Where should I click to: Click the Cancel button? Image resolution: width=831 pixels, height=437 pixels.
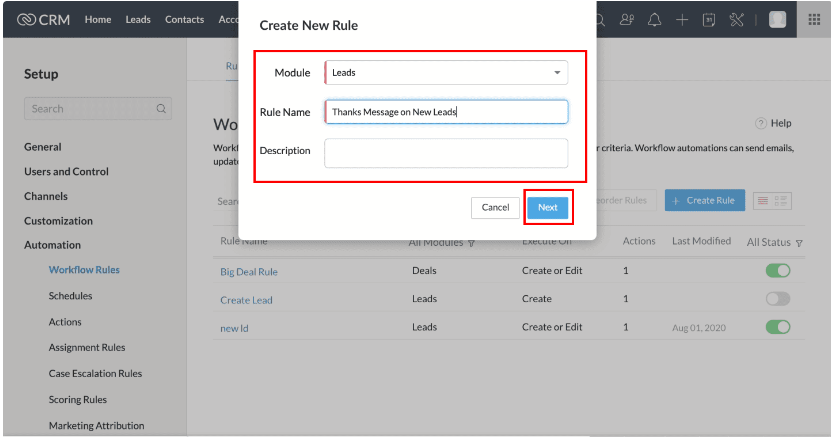click(x=495, y=208)
